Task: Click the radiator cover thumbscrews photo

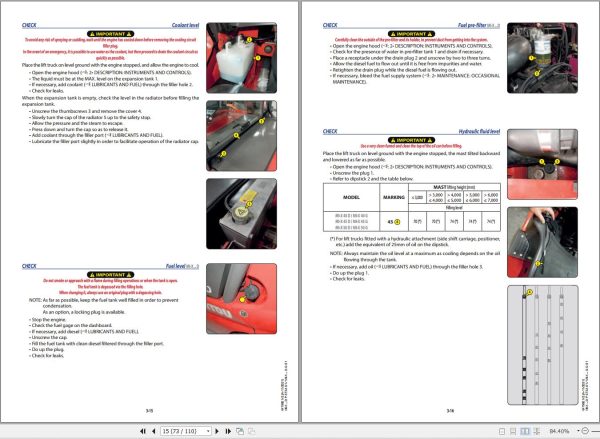Action: [241, 136]
